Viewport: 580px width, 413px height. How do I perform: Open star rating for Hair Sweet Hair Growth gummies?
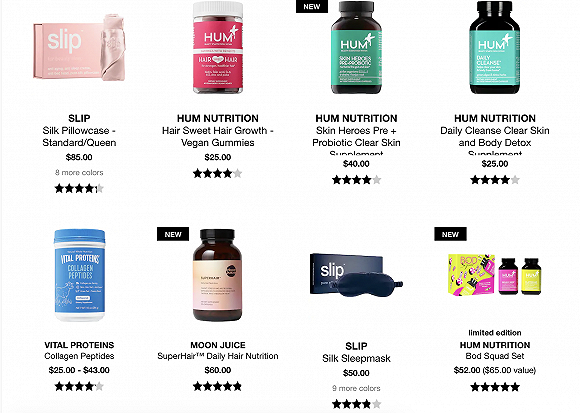[x=218, y=173]
